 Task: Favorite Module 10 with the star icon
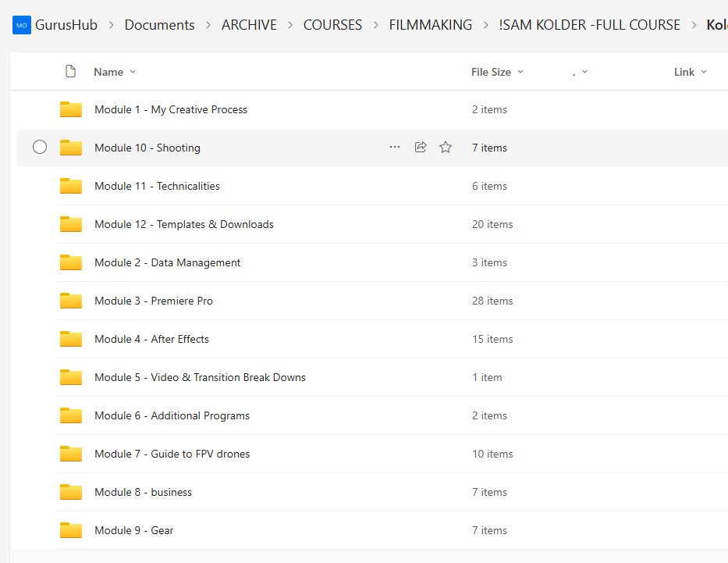pos(446,148)
